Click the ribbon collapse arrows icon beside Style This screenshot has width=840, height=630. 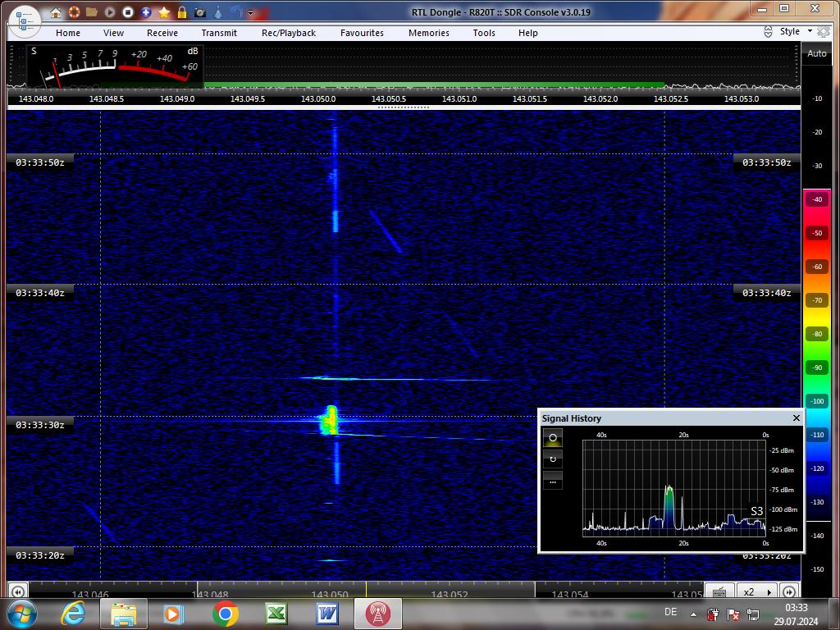[768, 32]
